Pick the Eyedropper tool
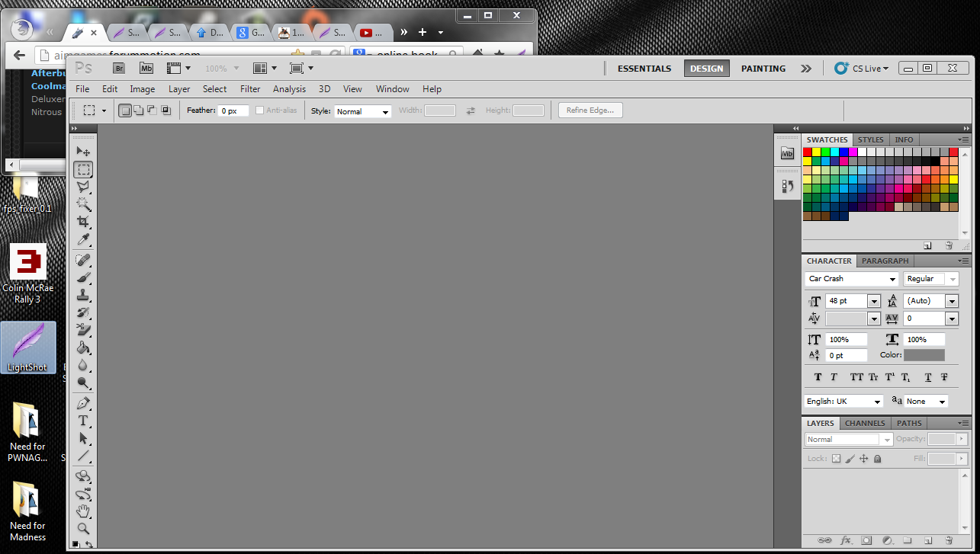Viewport: 980px width, 554px height. (x=83, y=240)
